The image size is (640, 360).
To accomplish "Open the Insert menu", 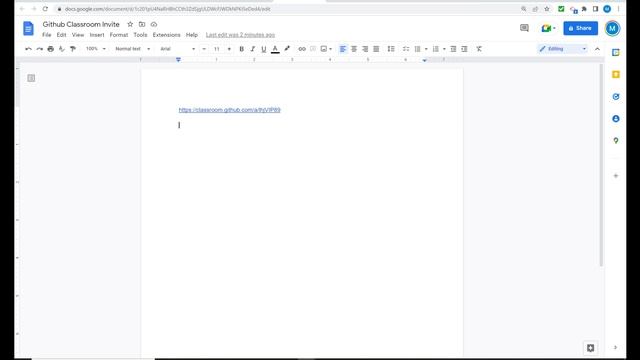I will tap(97, 35).
